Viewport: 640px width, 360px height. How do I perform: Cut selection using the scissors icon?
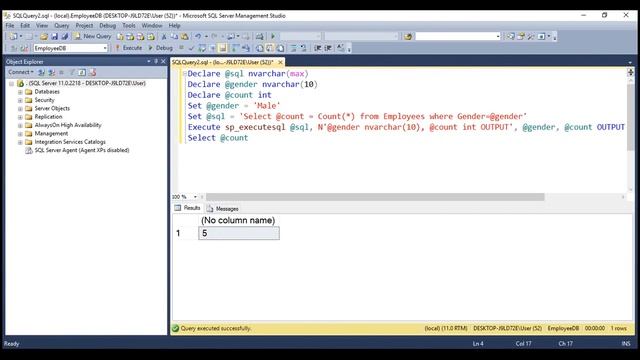(164, 36)
